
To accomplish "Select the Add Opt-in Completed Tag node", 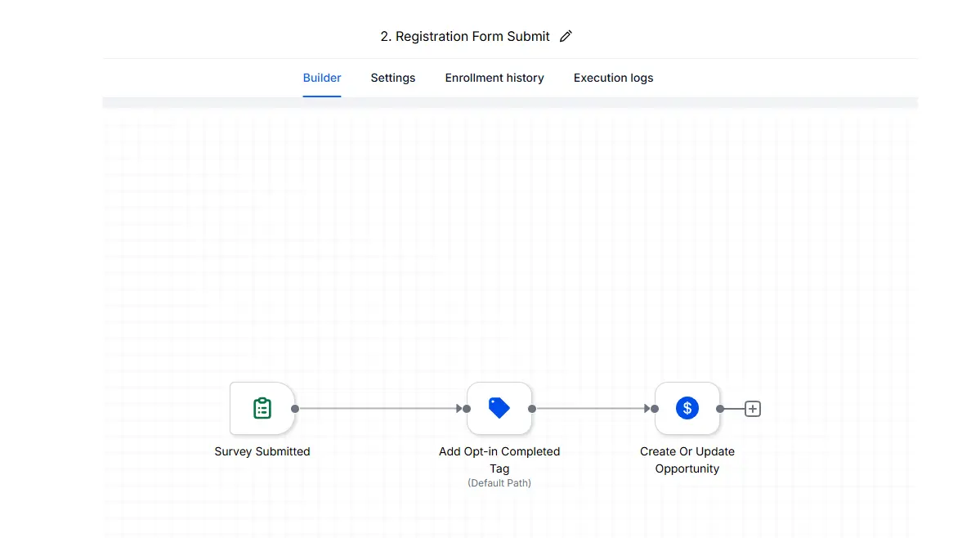I will click(499, 408).
